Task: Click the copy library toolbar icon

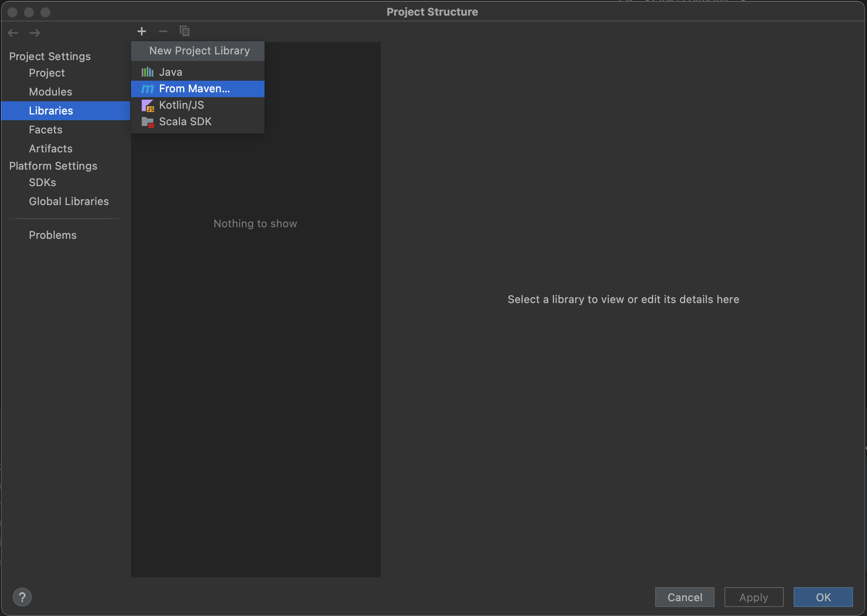Action: point(185,31)
